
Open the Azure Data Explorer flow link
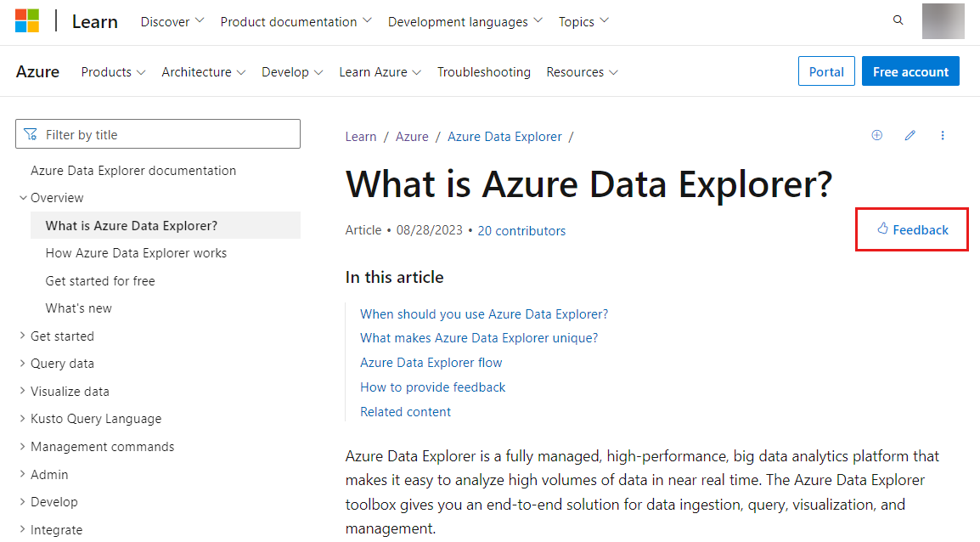(x=431, y=362)
